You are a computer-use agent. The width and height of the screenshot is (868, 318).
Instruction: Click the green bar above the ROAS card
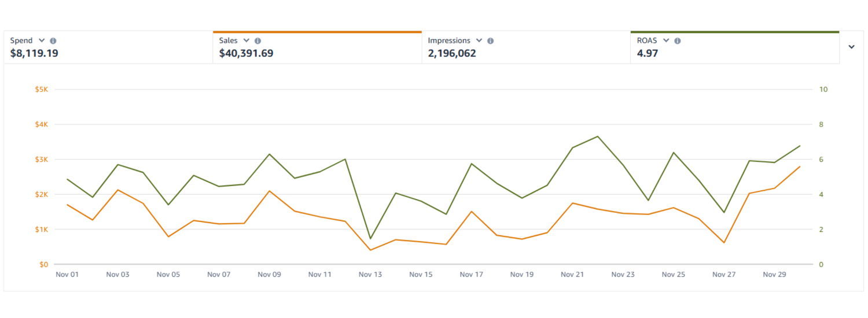point(734,32)
